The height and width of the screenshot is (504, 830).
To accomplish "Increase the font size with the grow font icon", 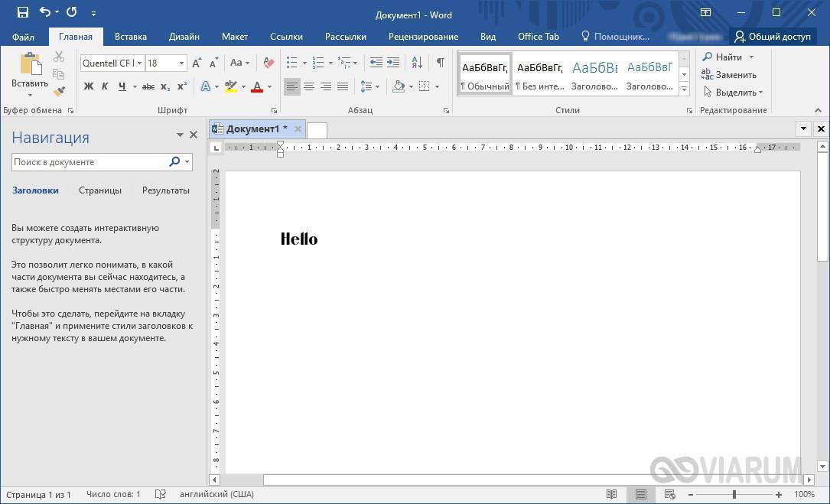I will tap(197, 63).
